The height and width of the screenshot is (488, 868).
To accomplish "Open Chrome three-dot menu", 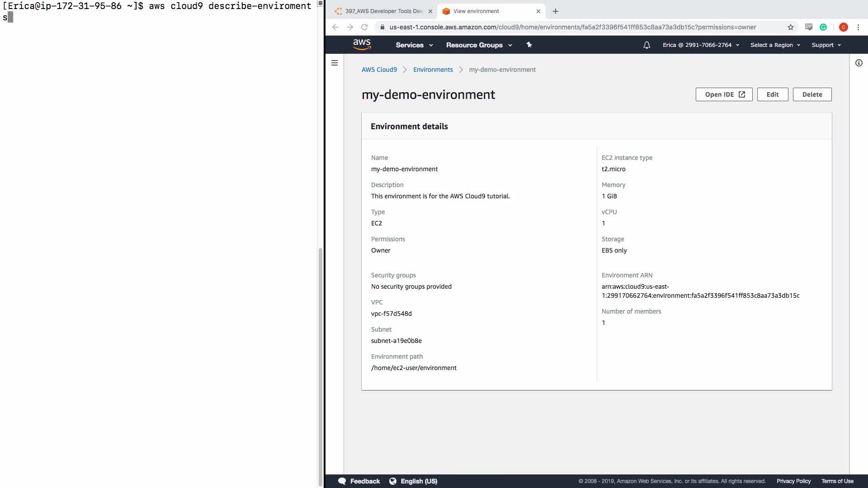I will click(858, 27).
